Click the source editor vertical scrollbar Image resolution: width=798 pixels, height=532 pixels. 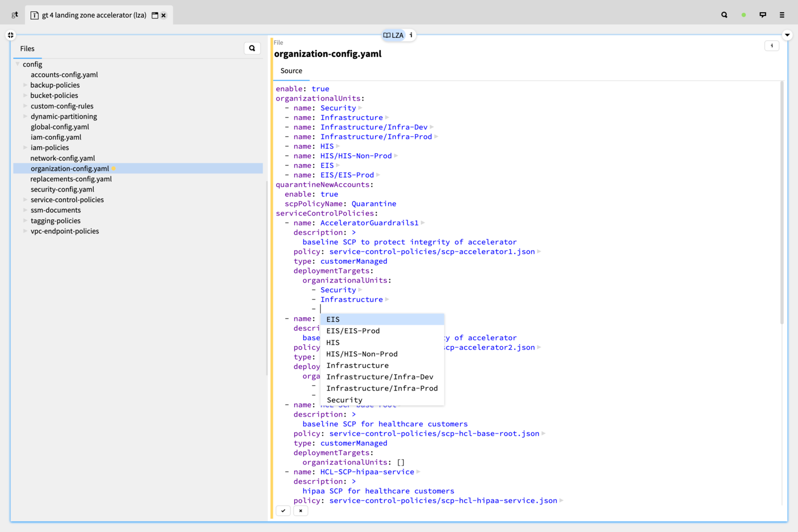click(782, 202)
